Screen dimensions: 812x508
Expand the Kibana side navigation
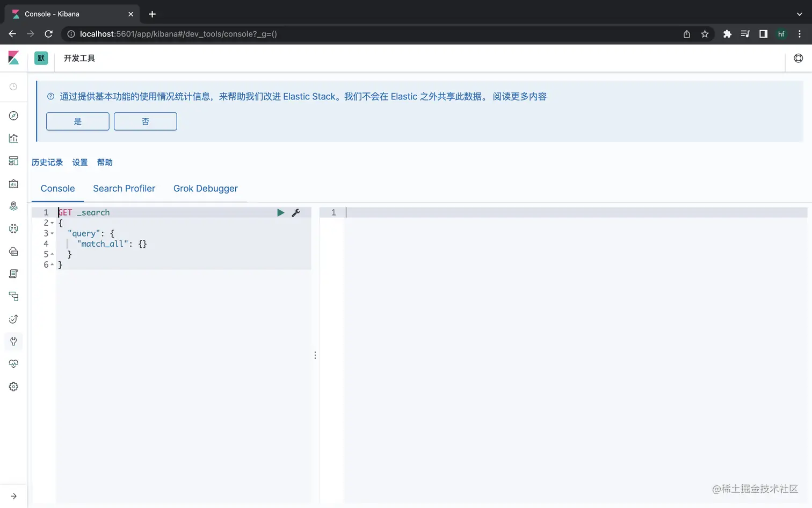[x=13, y=496]
